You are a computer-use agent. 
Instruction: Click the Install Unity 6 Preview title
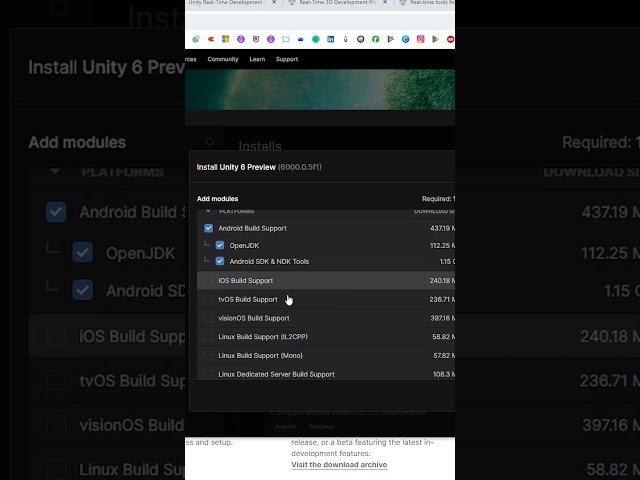tap(236, 167)
